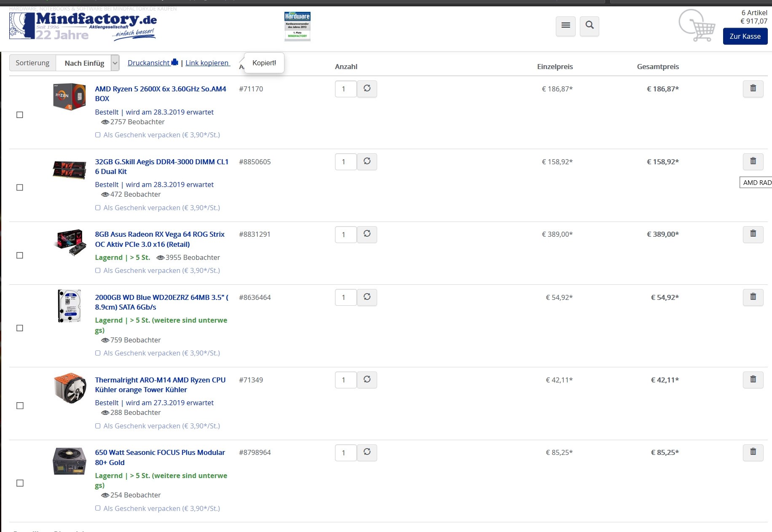The height and width of the screenshot is (532, 772).
Task: Enable gift wrapping for Thermalright cooler
Action: tap(98, 426)
